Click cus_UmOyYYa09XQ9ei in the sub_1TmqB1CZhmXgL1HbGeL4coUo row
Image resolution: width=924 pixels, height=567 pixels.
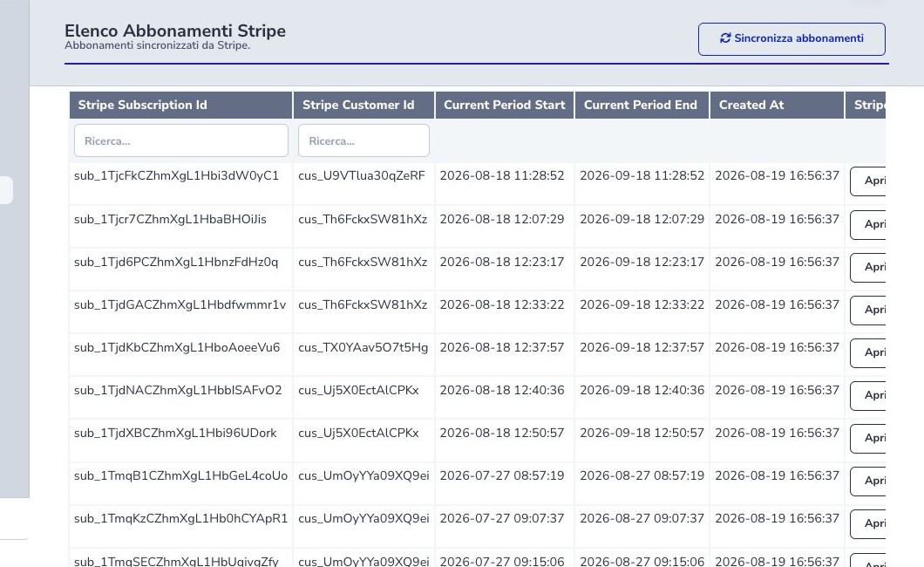pyautogui.click(x=363, y=475)
